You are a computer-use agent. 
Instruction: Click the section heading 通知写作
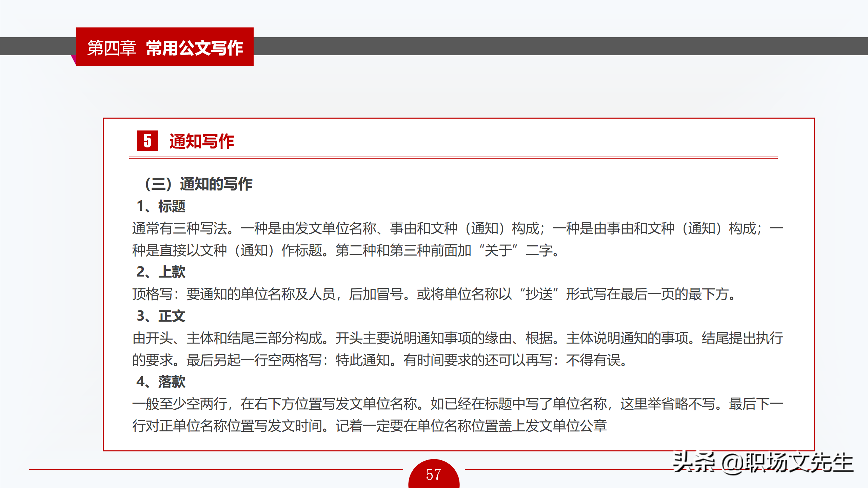pos(202,141)
